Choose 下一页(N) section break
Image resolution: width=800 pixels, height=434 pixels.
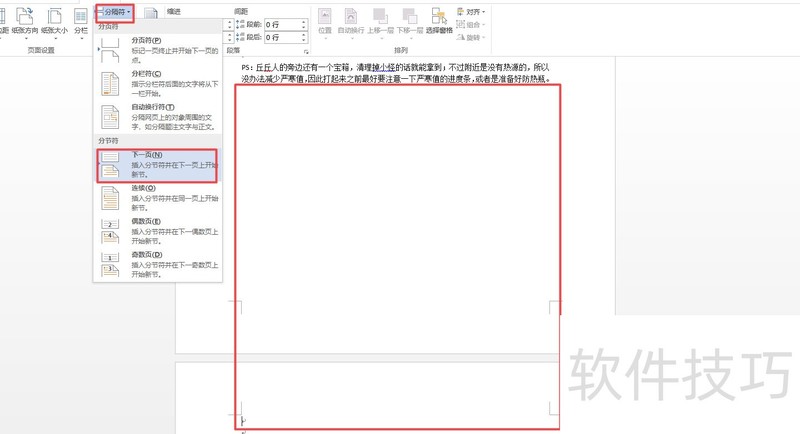pyautogui.click(x=157, y=165)
